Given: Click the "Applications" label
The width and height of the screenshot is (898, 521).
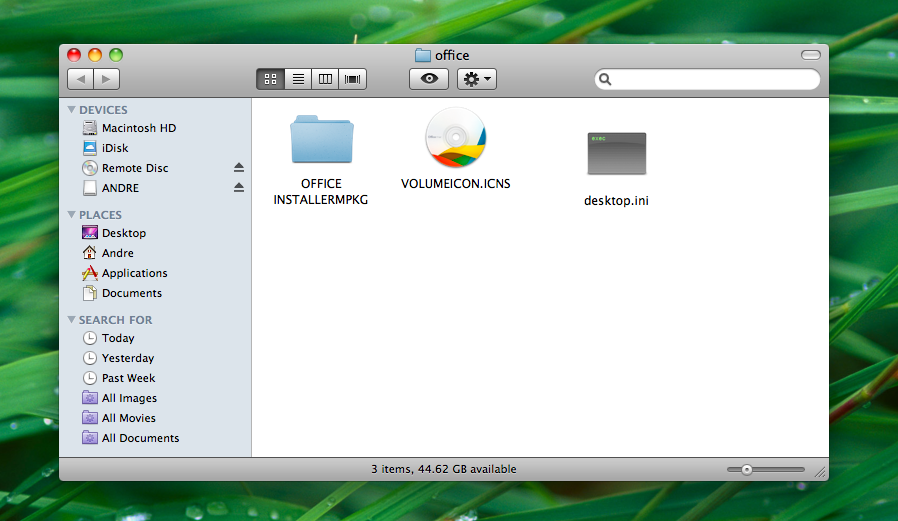Looking at the screenshot, I should (135, 273).
